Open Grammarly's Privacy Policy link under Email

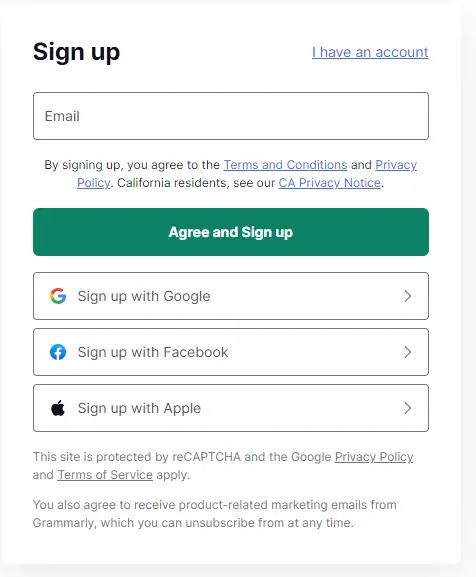pos(396,165)
